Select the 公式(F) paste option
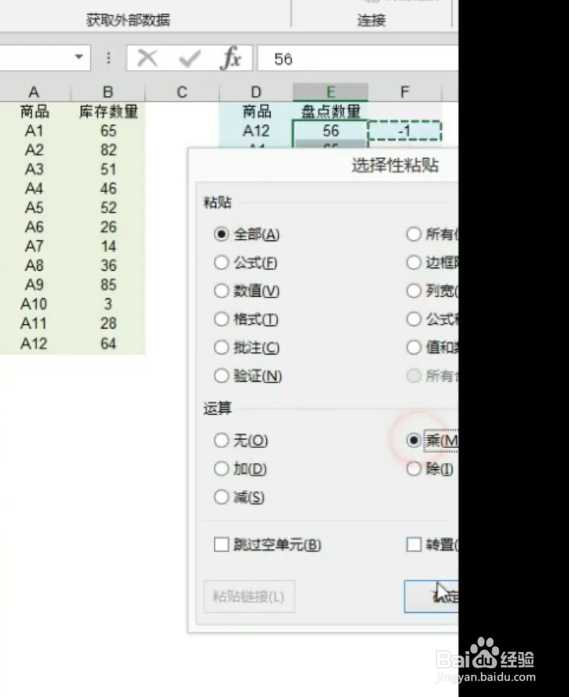This screenshot has width=569, height=697. [245, 263]
